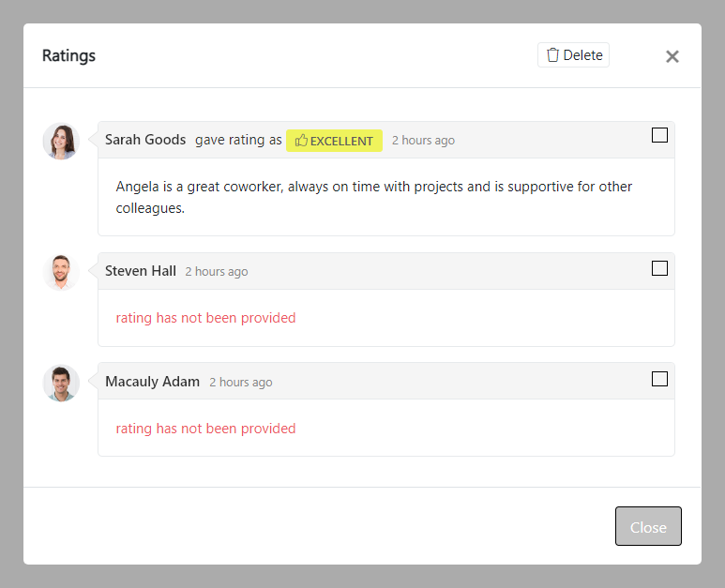The height and width of the screenshot is (588, 725).
Task: Open the Sarah Goods name link
Action: click(145, 140)
